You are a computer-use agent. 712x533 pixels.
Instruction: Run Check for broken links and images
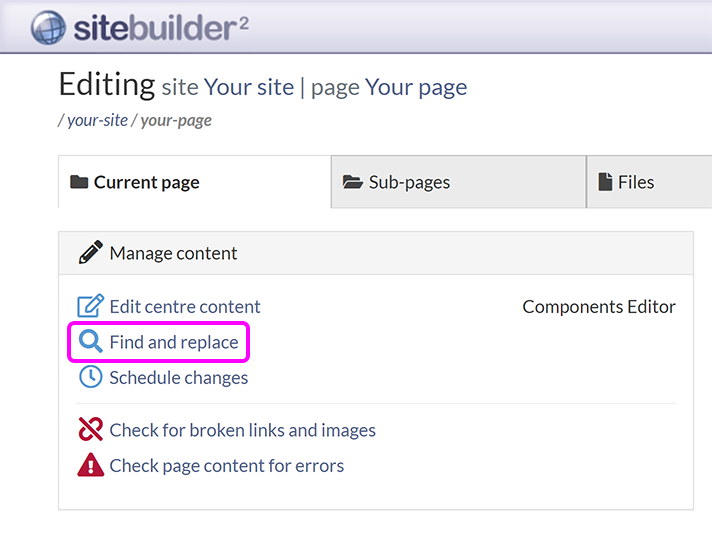point(242,430)
